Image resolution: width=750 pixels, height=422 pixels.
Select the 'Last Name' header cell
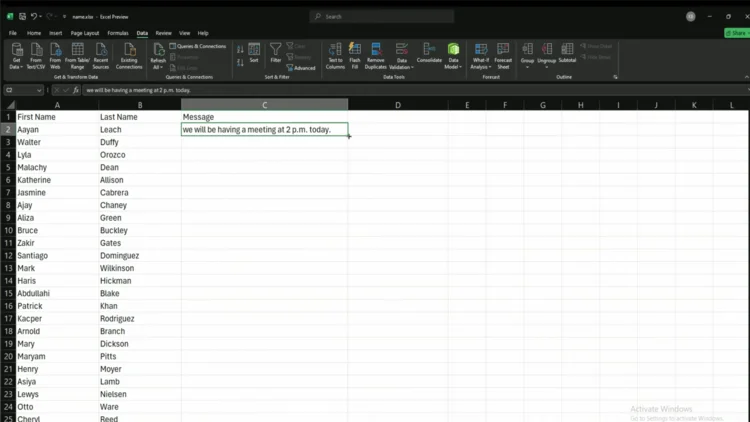coord(140,117)
